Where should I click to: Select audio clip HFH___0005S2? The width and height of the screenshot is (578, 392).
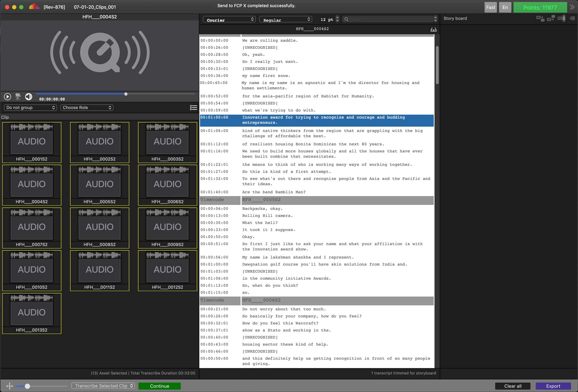[100, 185]
